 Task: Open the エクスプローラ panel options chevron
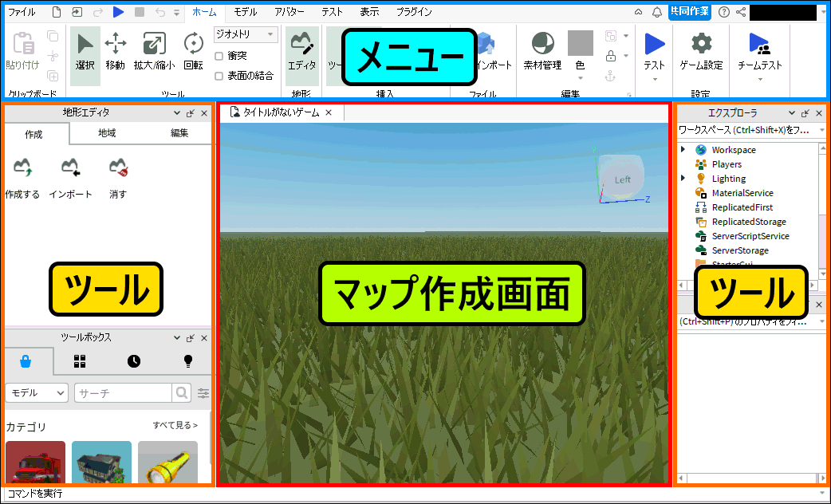[792, 113]
